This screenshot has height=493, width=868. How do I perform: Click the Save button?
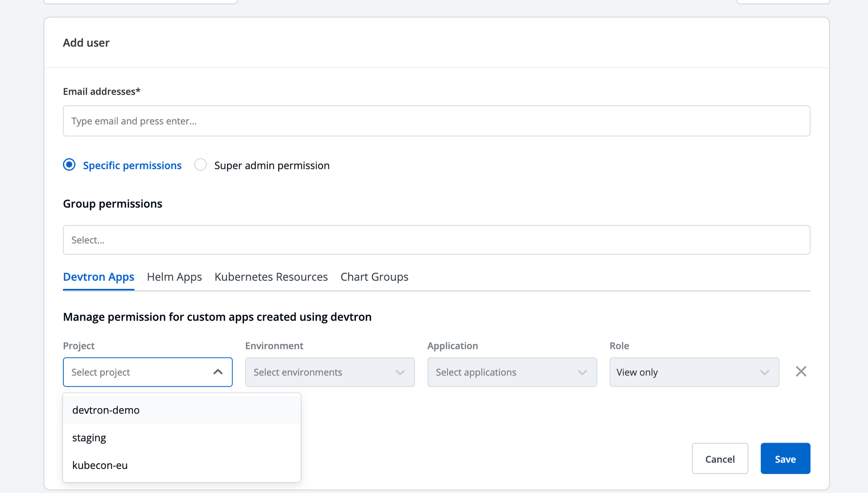pyautogui.click(x=785, y=459)
